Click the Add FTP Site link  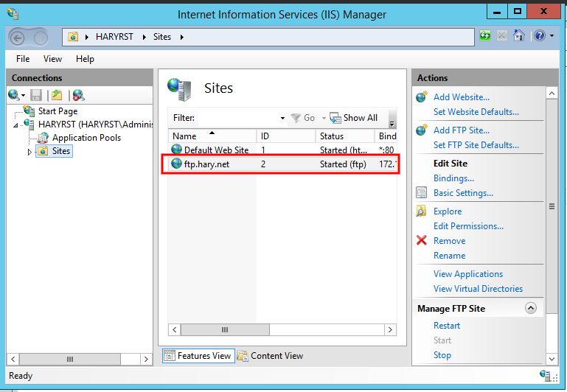tap(461, 130)
